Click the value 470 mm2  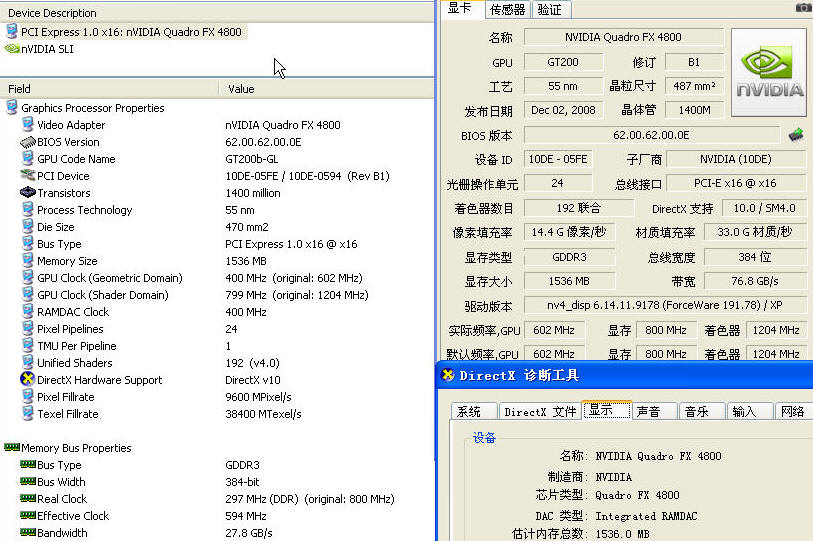247,227
